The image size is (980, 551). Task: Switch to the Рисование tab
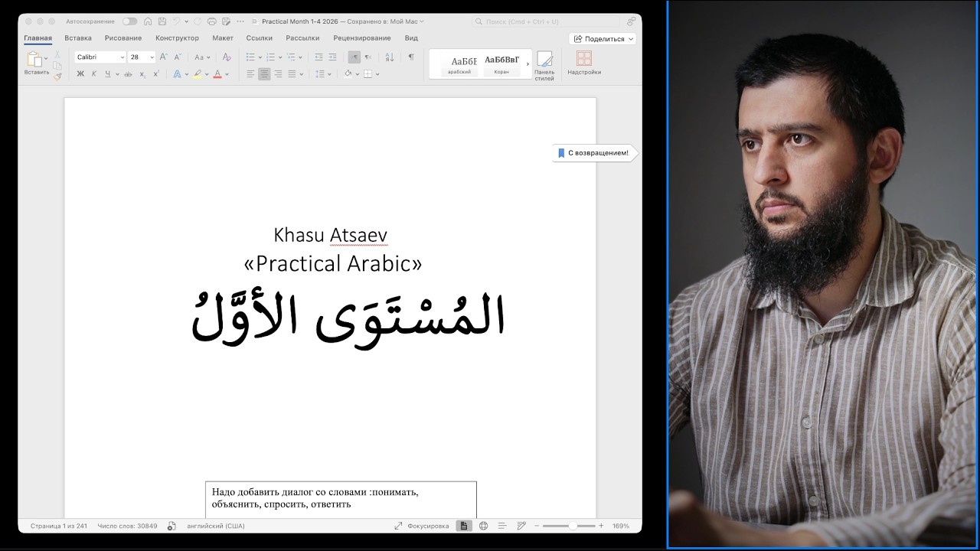123,38
